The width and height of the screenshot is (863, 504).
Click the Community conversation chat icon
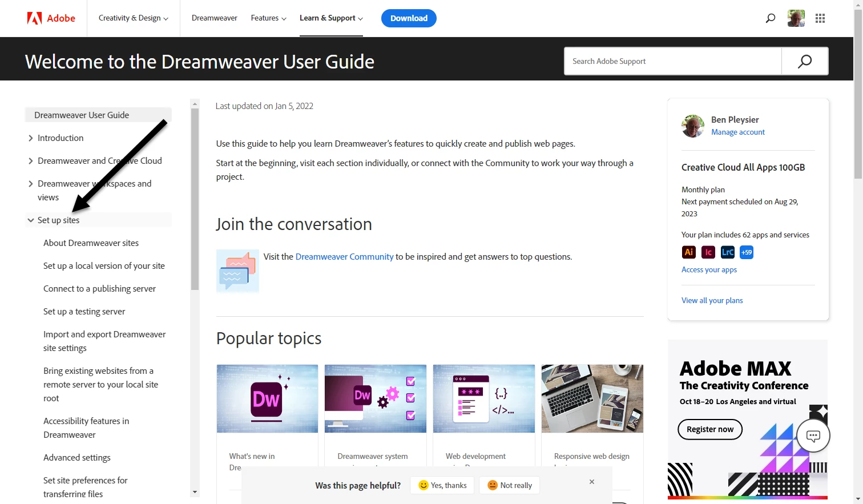pyautogui.click(x=237, y=271)
